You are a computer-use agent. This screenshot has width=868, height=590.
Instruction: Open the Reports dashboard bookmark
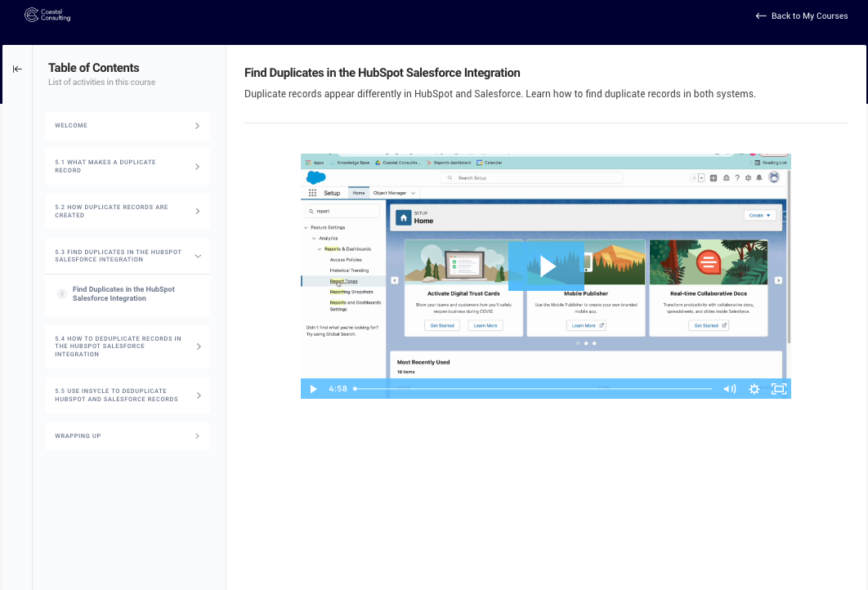point(449,163)
